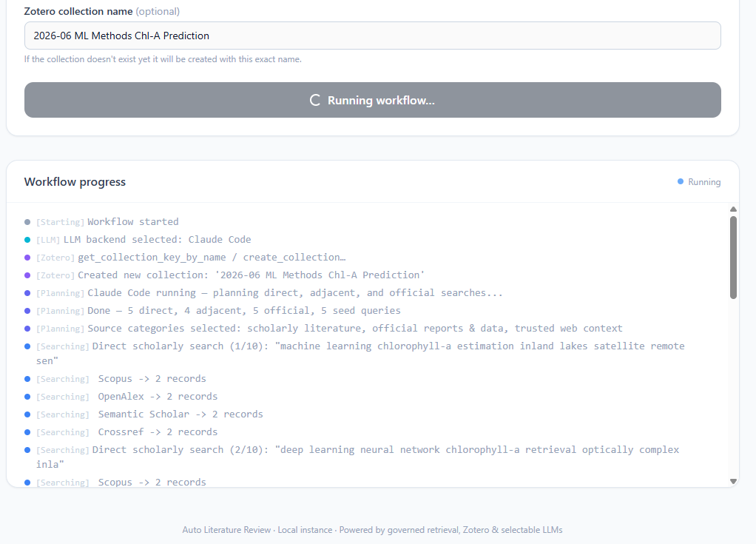Click the dot beside Source categories selected
Screen dimensions: 756x544
coord(27,329)
